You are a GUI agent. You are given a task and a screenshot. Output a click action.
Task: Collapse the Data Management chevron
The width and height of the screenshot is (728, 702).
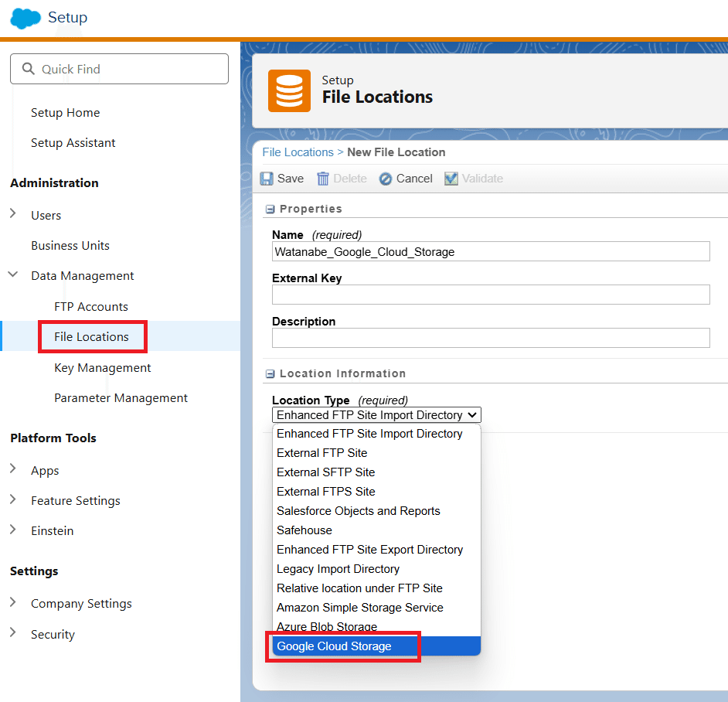13,274
